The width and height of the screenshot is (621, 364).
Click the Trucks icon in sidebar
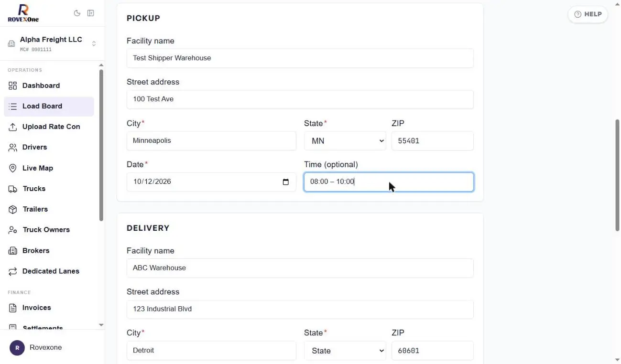pyautogui.click(x=13, y=189)
